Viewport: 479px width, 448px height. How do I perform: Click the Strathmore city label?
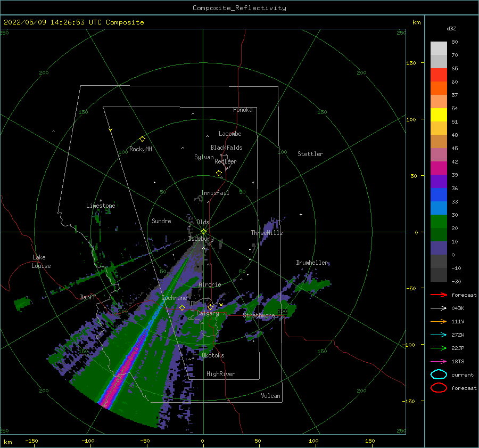click(x=259, y=315)
